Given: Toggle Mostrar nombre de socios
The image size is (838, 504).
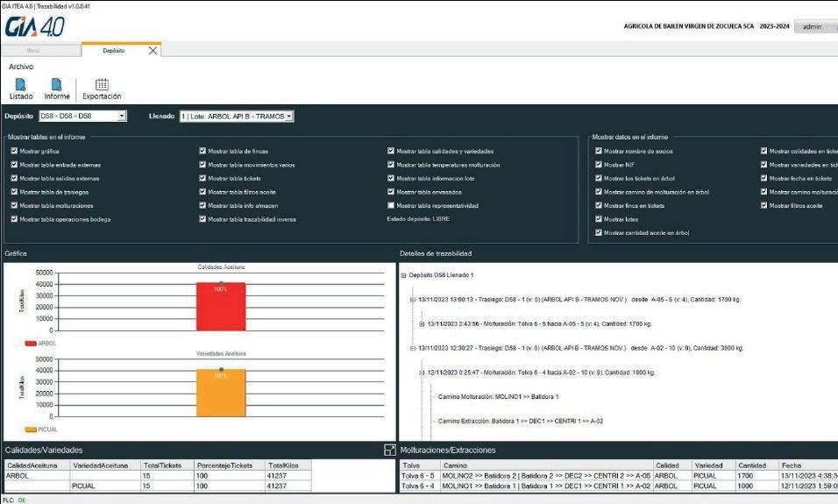Looking at the screenshot, I should click(x=599, y=151).
